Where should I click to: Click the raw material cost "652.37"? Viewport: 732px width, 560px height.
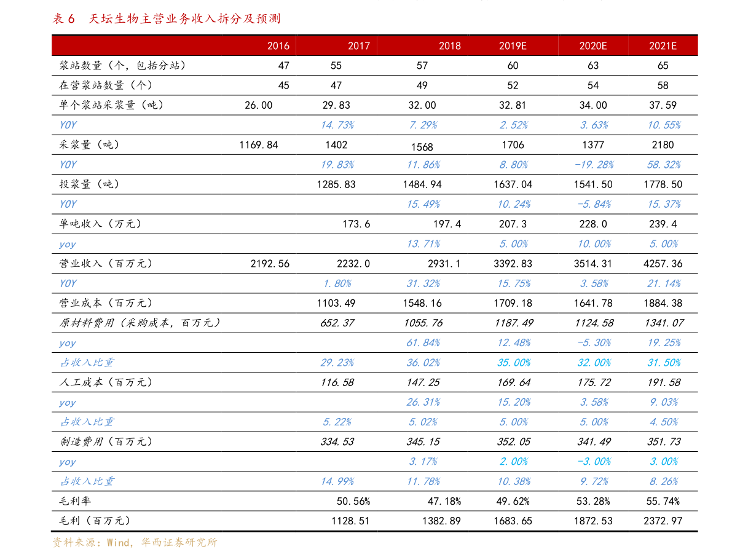point(337,323)
